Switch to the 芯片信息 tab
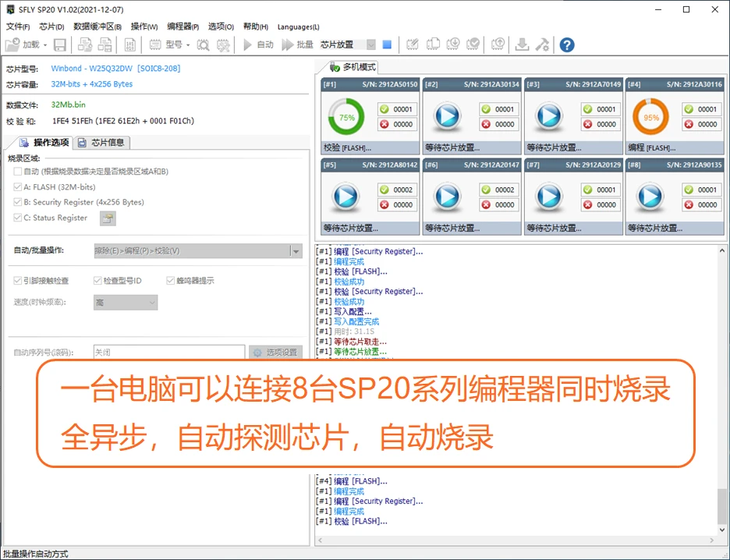The width and height of the screenshot is (730, 560). click(101, 143)
